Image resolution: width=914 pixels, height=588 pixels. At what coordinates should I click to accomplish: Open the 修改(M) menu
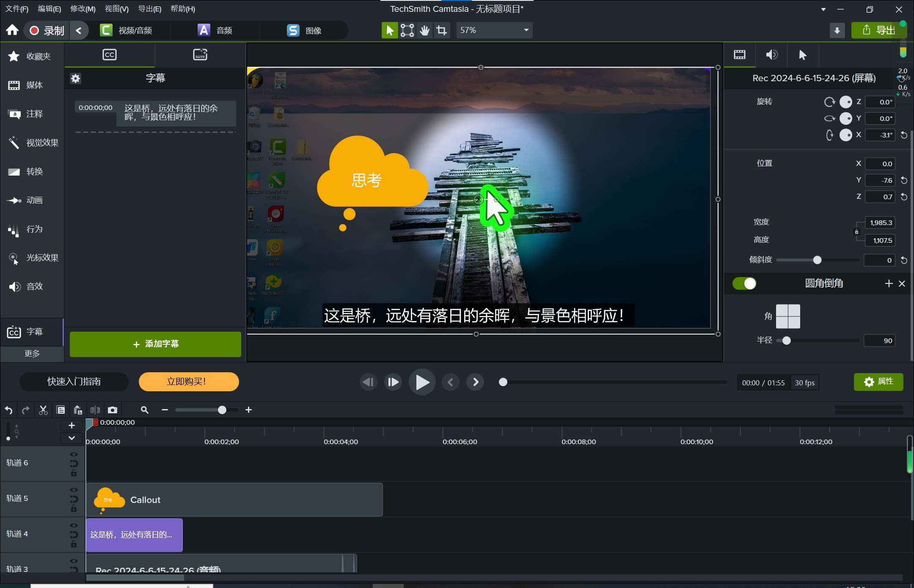(x=83, y=9)
